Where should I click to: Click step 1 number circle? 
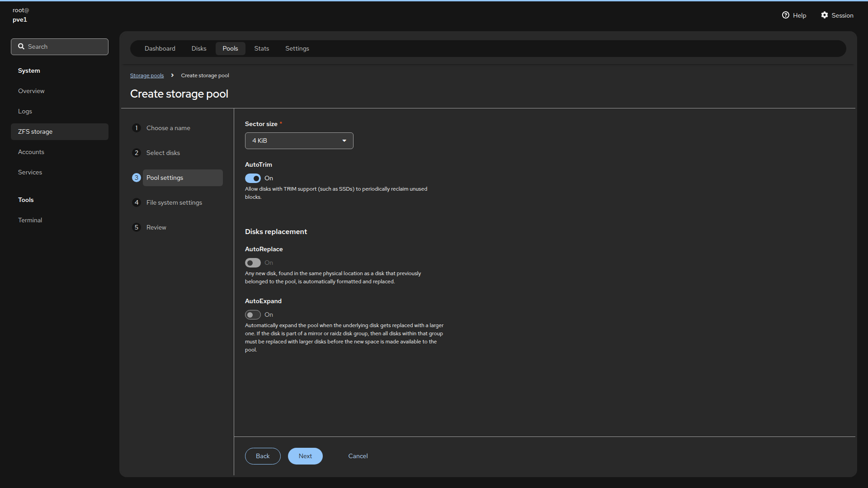click(x=137, y=128)
